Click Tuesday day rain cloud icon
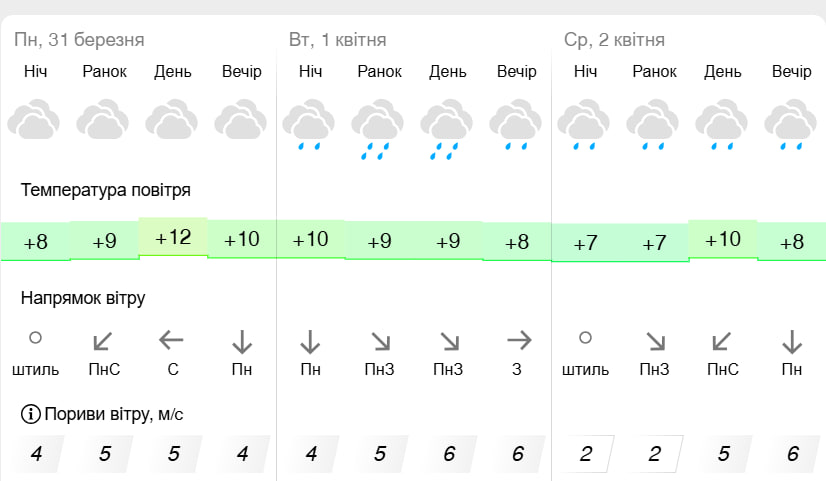Screen dimensions: 826x481 446,129
